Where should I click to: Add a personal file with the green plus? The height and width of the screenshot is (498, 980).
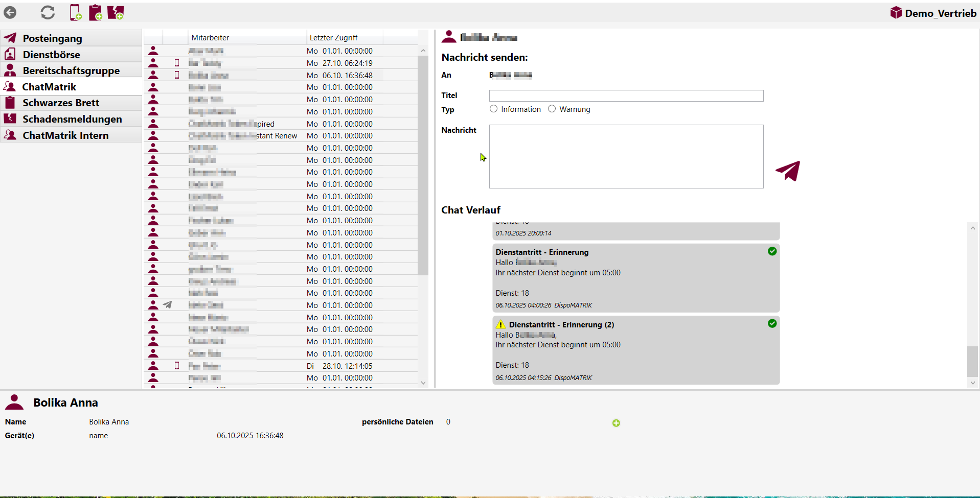[x=616, y=423]
